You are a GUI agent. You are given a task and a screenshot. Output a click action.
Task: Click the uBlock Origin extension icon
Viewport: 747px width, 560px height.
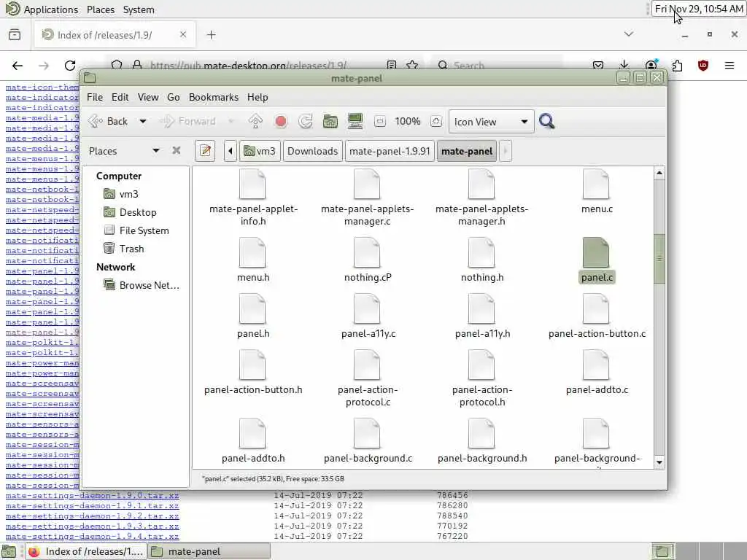coord(703,65)
